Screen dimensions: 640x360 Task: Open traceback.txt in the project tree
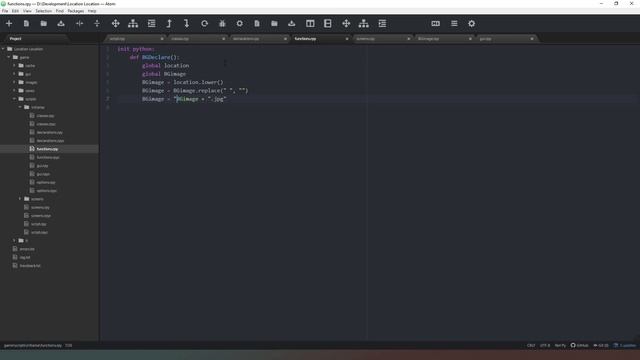click(x=30, y=266)
